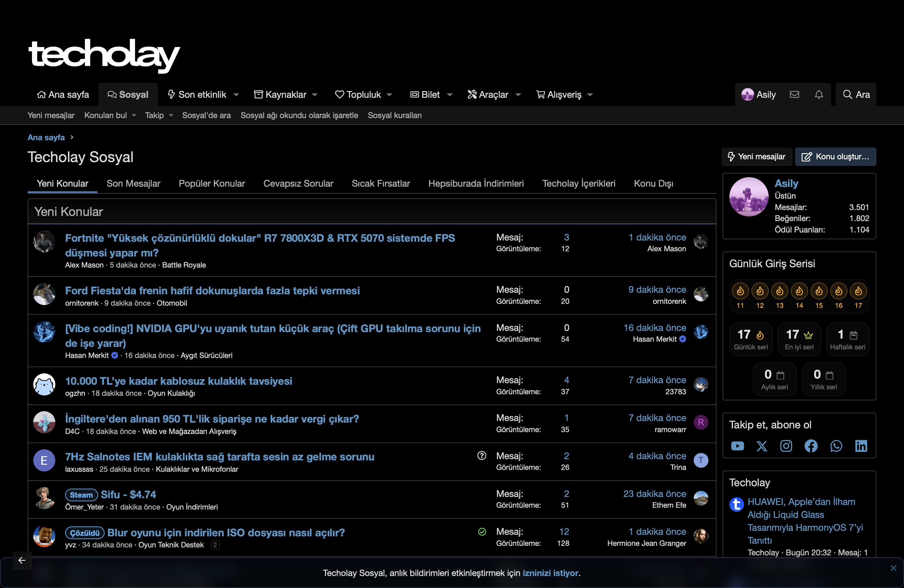Open the LinkedIn social icon
The height and width of the screenshot is (588, 904).
click(861, 446)
